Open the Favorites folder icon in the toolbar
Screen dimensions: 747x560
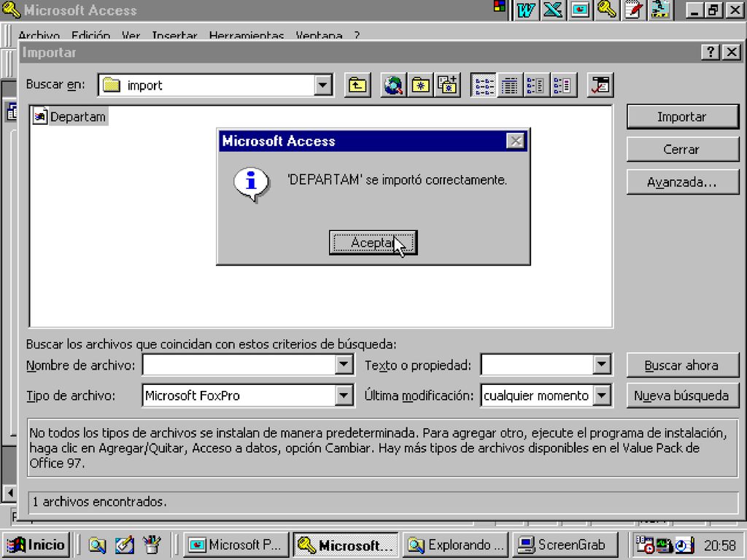[x=420, y=85]
